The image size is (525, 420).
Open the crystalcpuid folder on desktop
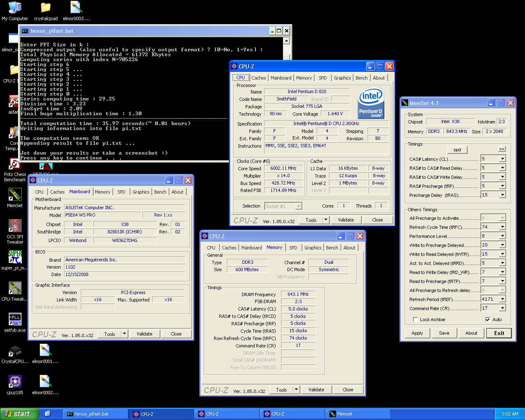(x=46, y=11)
